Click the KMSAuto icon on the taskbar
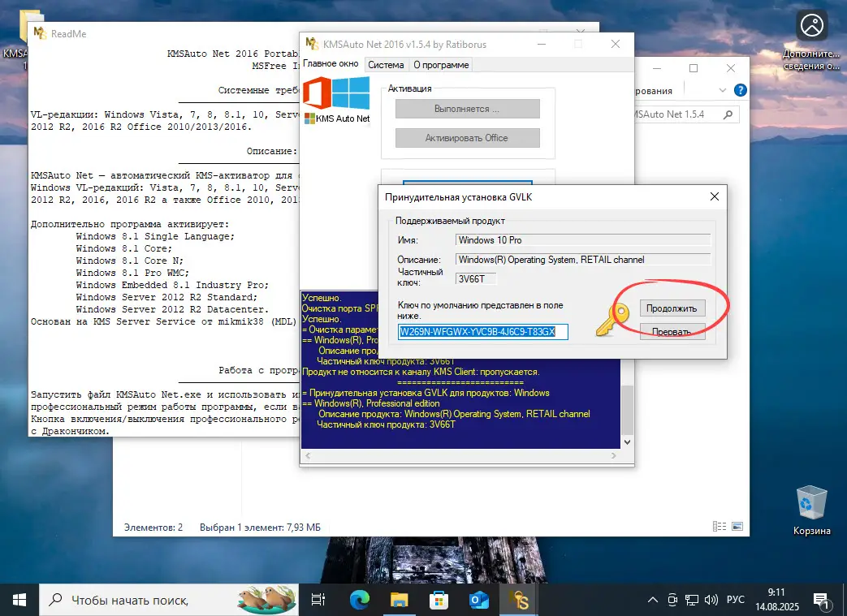 [x=518, y=599]
